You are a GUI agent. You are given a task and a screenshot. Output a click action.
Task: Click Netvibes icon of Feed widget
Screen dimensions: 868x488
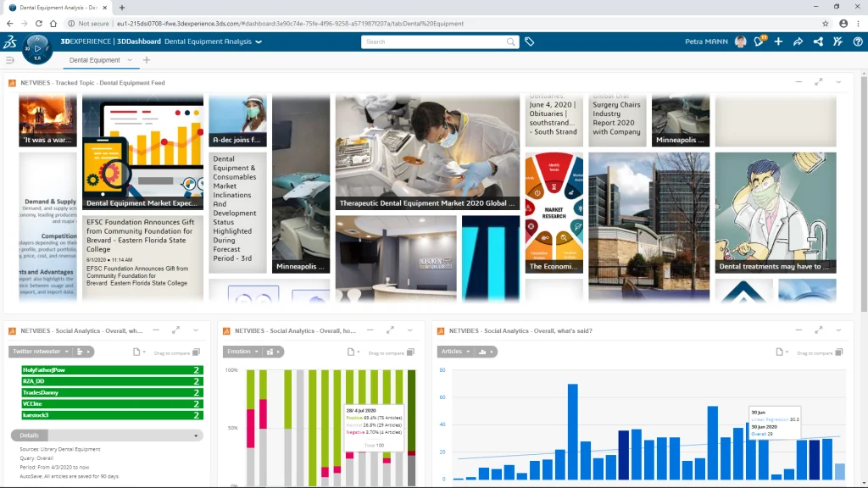click(x=12, y=83)
